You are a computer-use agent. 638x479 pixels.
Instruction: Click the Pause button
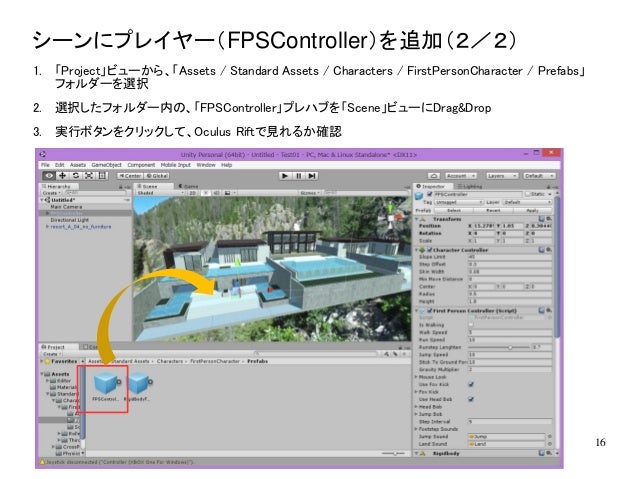298,175
